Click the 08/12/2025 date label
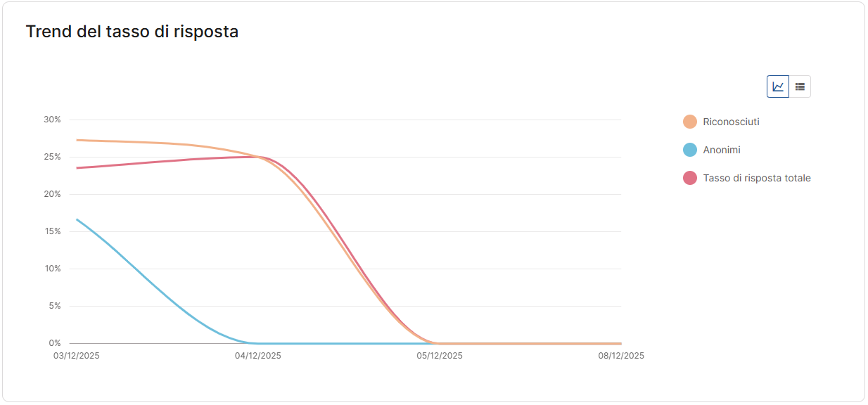This screenshot has width=868, height=405. click(x=621, y=356)
